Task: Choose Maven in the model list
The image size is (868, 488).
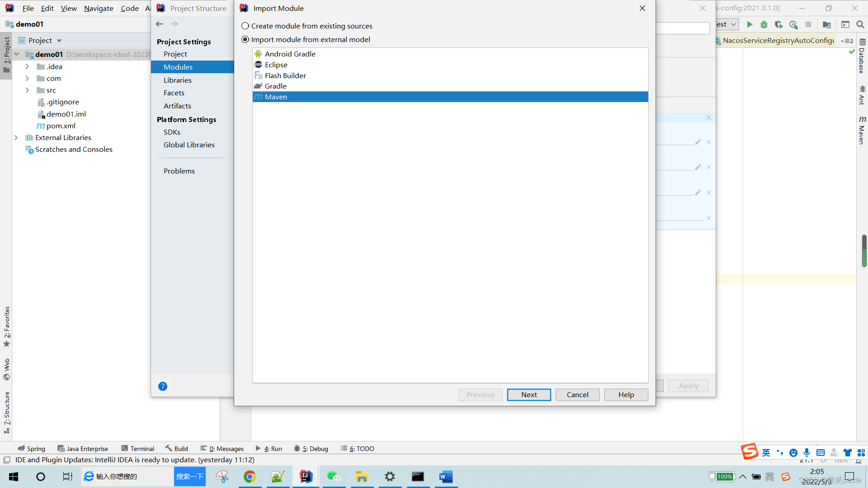Action: click(450, 97)
